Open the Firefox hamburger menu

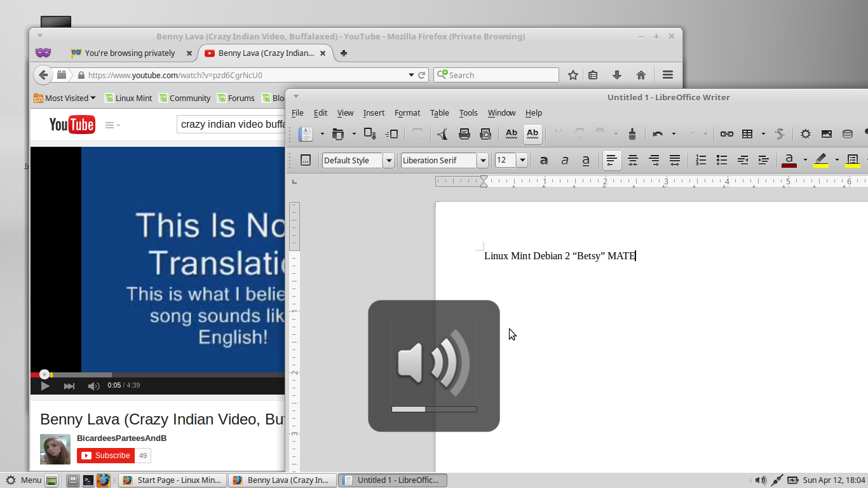tap(667, 75)
